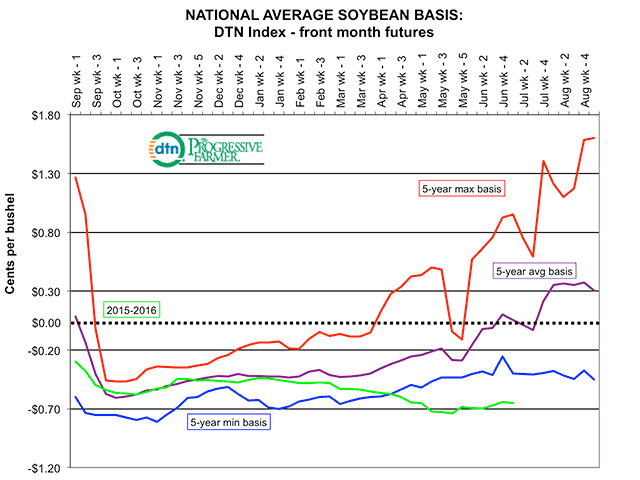Screen dimensions: 640x480
Task: Select the '5-year min basis' label
Action: pos(229,422)
